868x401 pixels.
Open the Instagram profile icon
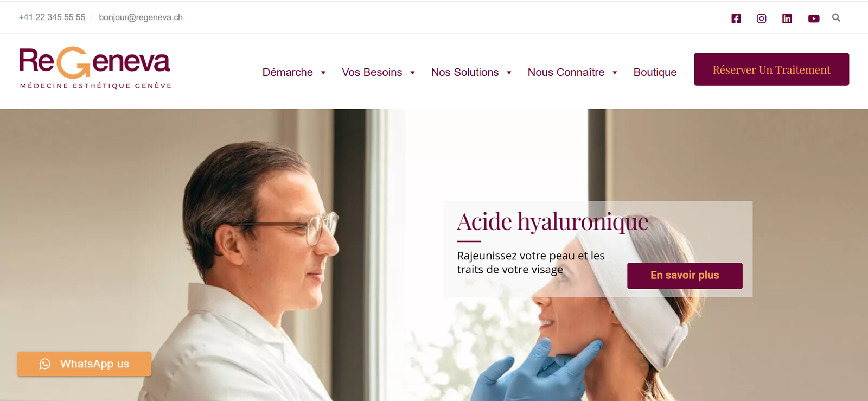(x=762, y=18)
